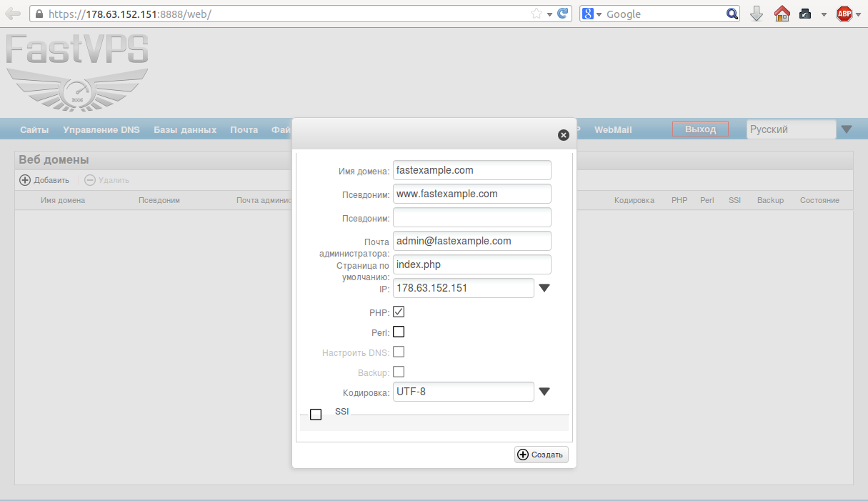Expand the Кодировка dropdown arrow
This screenshot has width=868, height=501.
pyautogui.click(x=544, y=392)
